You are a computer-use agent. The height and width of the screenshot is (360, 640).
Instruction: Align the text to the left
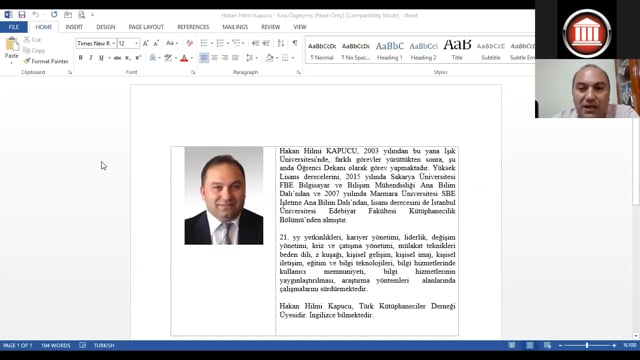[204, 58]
